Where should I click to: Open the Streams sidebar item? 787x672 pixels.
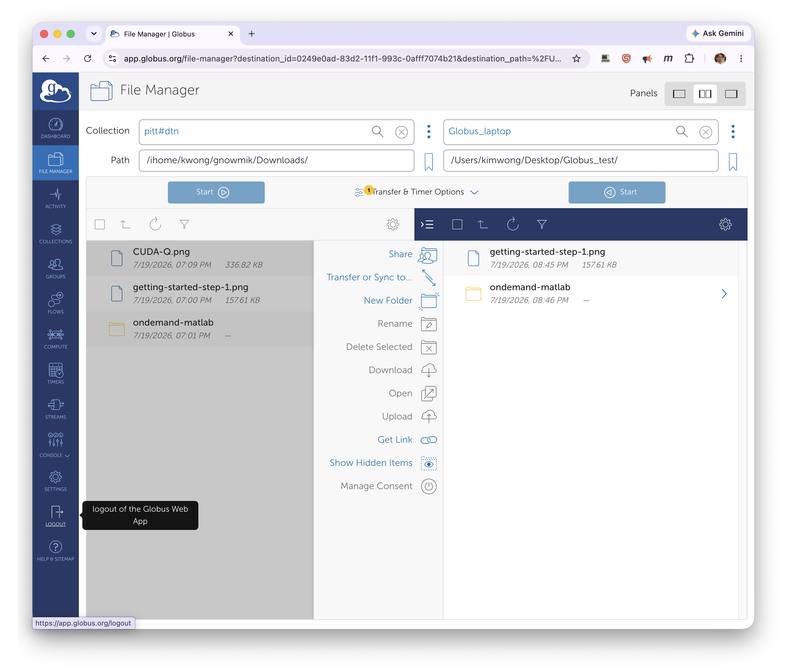tap(55, 409)
